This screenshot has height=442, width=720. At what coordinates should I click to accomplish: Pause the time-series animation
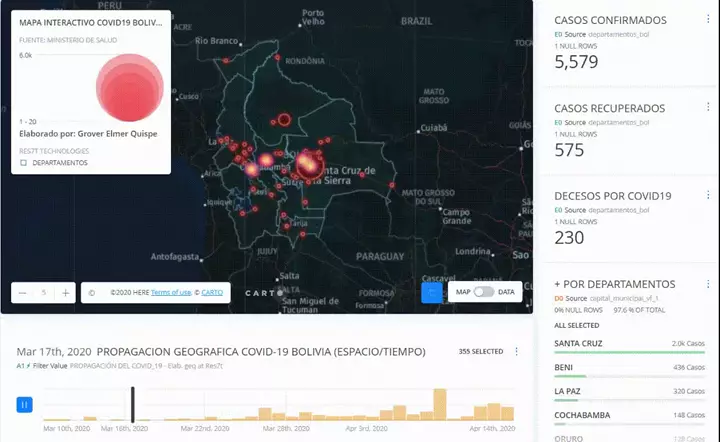click(25, 405)
